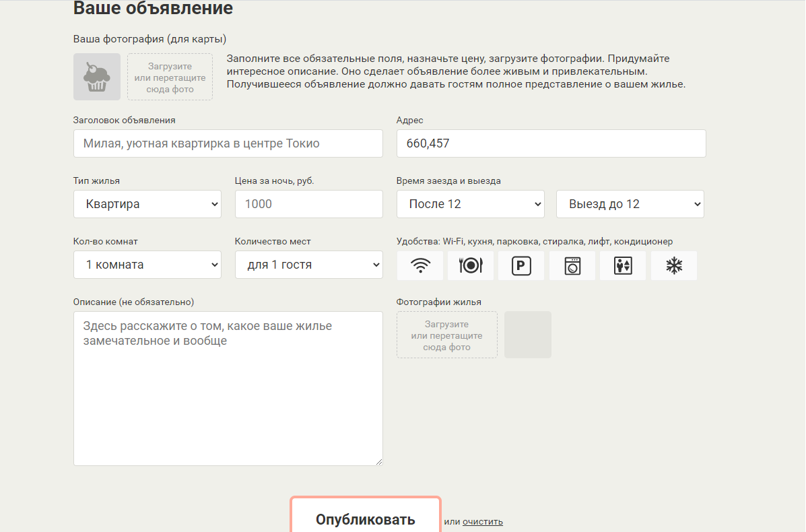Click the empty housing photo preview tile
This screenshot has width=806, height=532.
[528, 335]
